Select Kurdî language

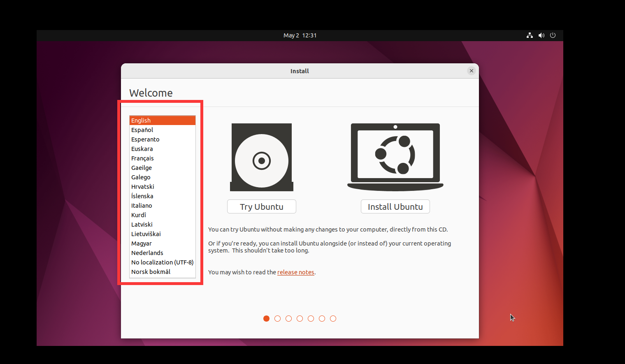click(163, 215)
